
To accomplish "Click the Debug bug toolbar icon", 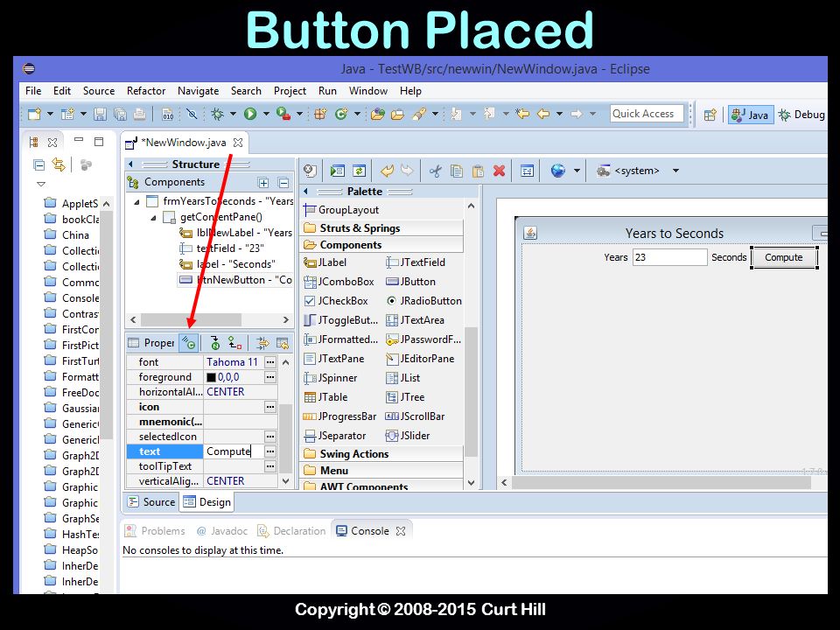I will (x=217, y=114).
